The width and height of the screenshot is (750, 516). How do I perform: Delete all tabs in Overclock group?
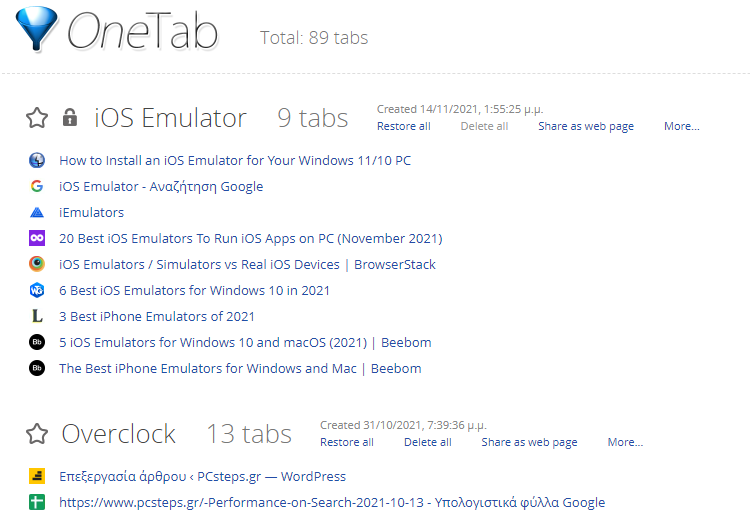coord(428,442)
